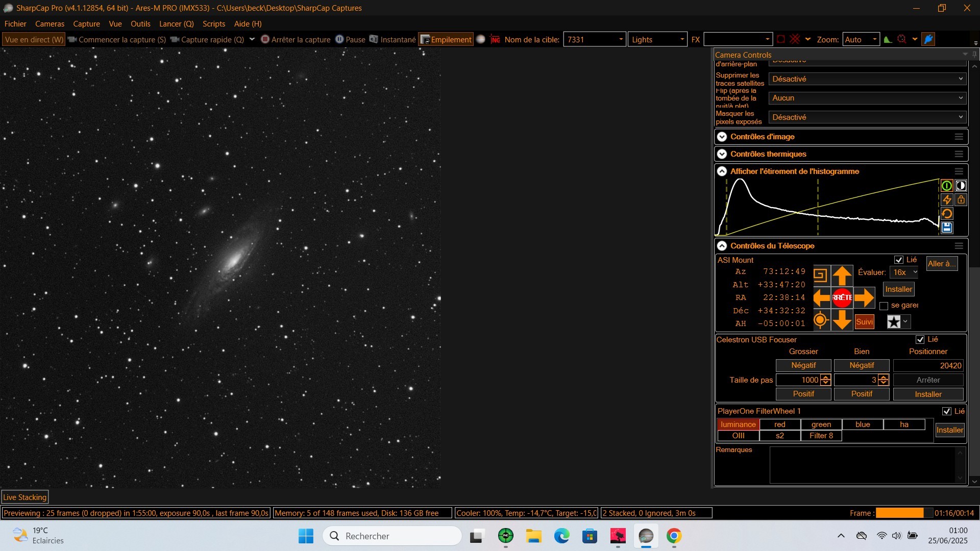Click in the Remarques notes text area
980x551 pixels.
tap(863, 465)
